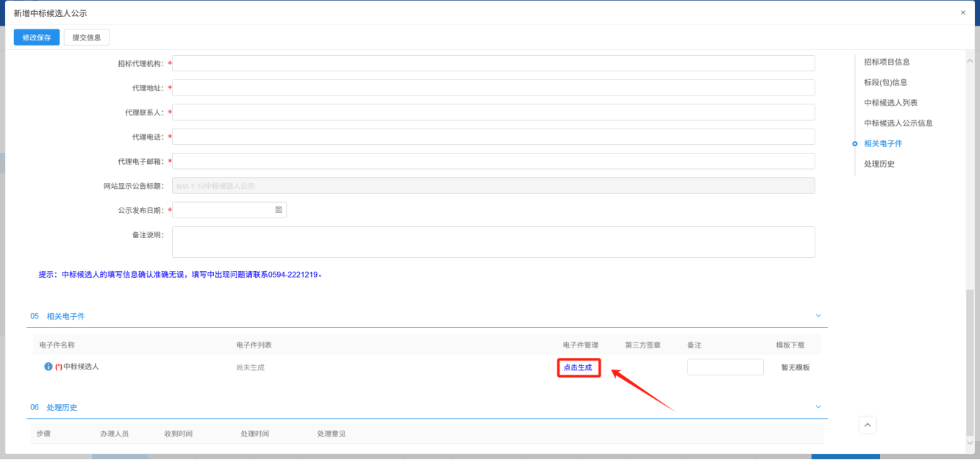Click the blue info icon beside 中标候选人
The width and height of the screenshot is (980, 460).
[x=49, y=367]
